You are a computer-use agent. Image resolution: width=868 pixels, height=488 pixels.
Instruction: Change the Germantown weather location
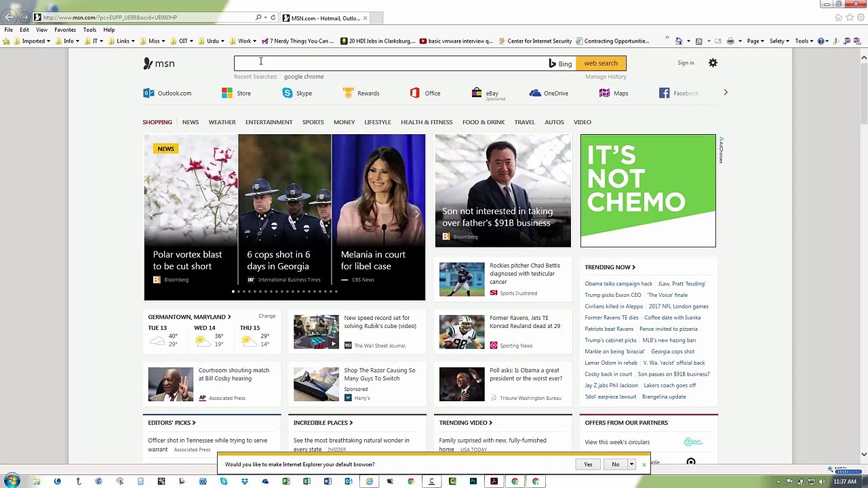[x=267, y=317]
